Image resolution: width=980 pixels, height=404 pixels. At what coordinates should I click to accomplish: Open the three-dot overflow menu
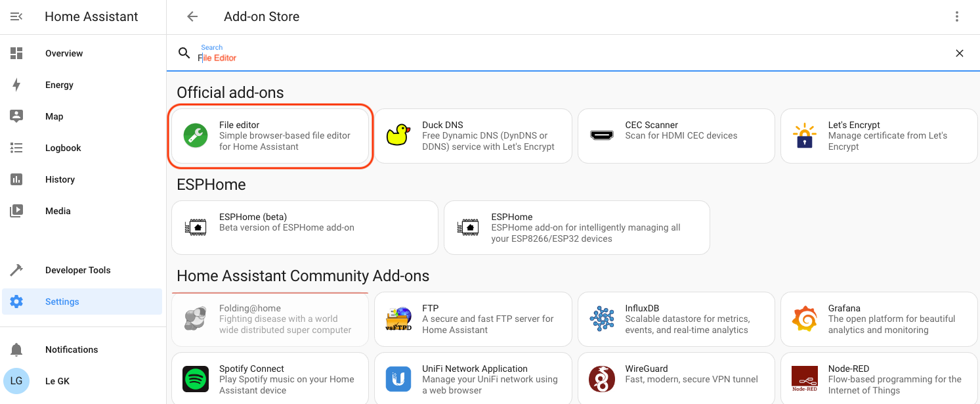point(957,17)
